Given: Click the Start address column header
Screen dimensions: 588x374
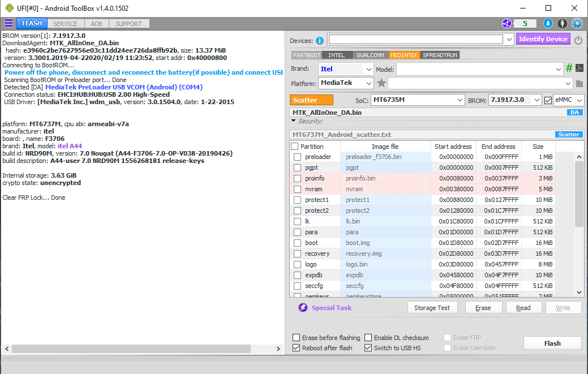Looking at the screenshot, I should [453, 147].
